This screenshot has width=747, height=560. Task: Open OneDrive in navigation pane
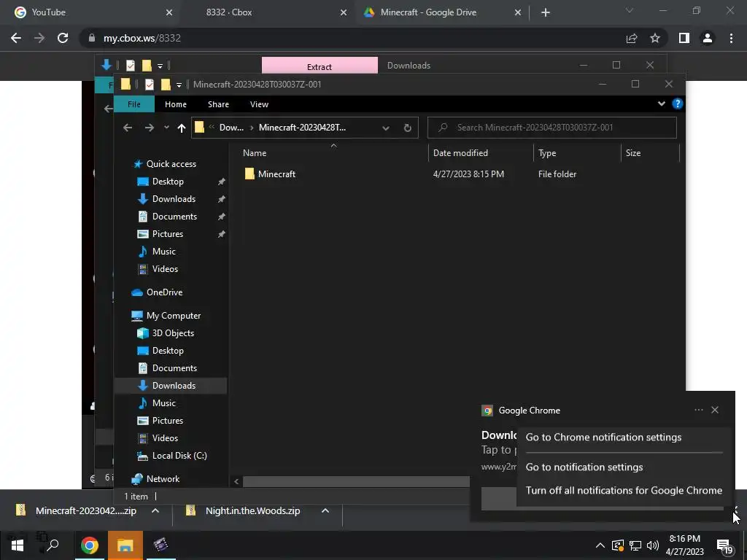158,292
